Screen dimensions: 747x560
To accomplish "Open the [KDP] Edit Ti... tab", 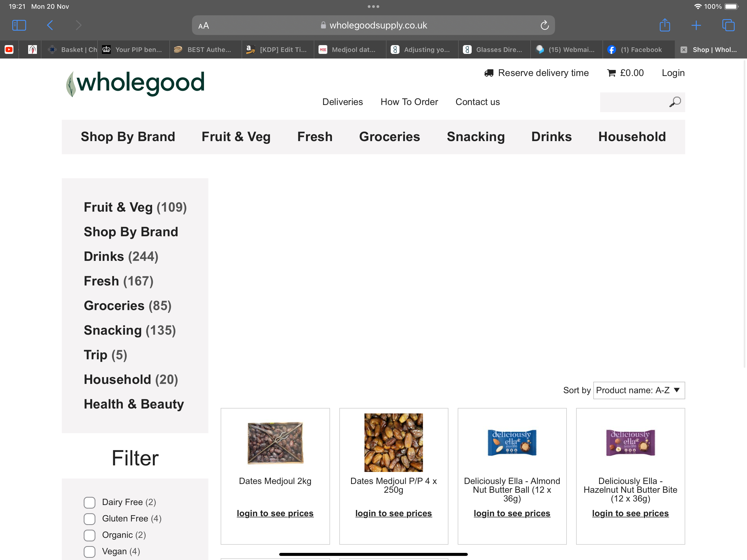I will 278,50.
